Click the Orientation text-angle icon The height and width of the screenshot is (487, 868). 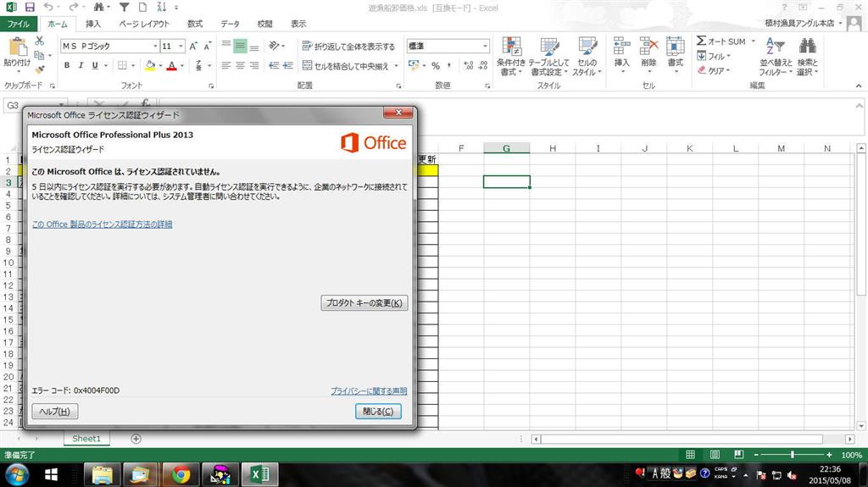(x=274, y=46)
